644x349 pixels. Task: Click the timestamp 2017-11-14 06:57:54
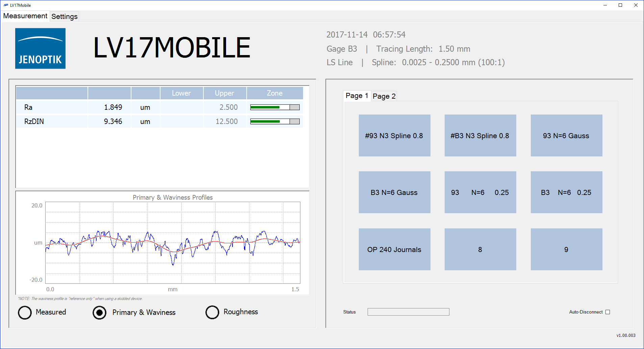366,34
